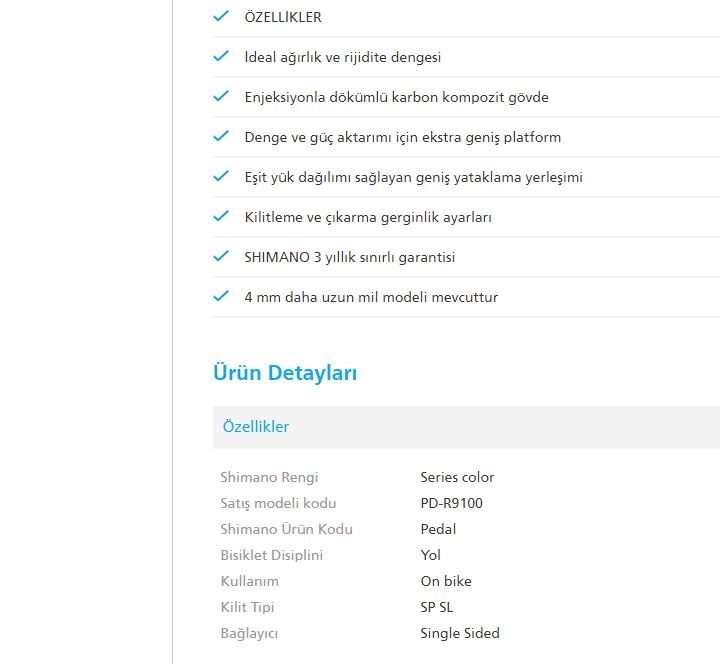Screen dimensions: 720x664
Task: Click checkmark beside Eşit yük dağılımı line
Action: (x=221, y=177)
